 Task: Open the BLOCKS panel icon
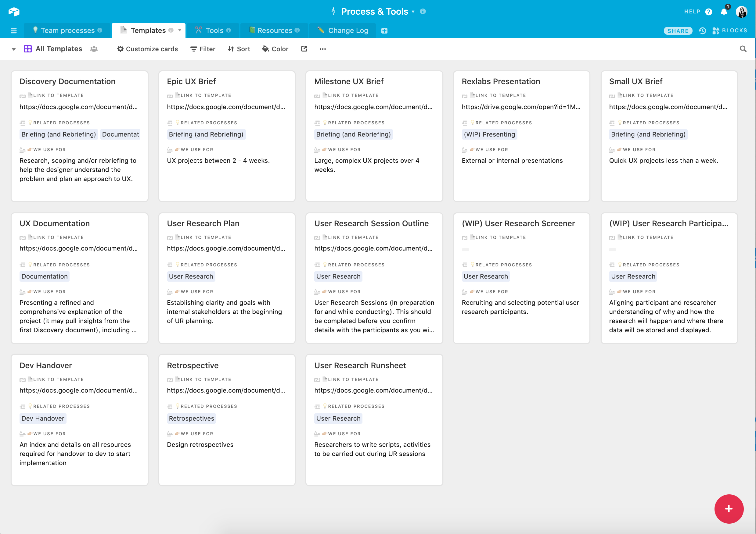(716, 30)
